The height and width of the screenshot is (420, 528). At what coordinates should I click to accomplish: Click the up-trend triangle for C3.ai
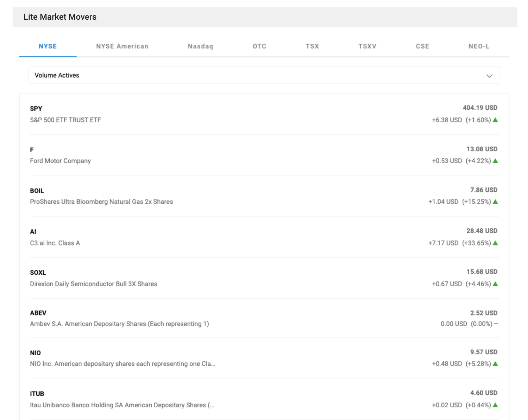(x=495, y=243)
